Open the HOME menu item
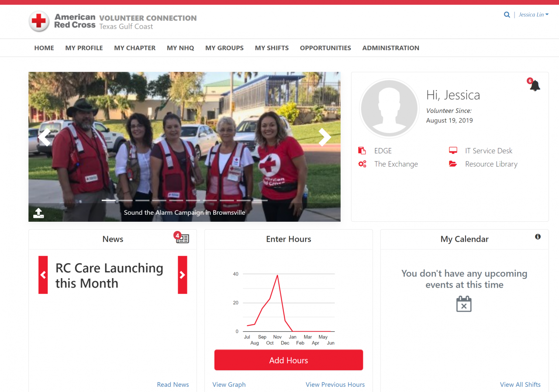 [44, 48]
